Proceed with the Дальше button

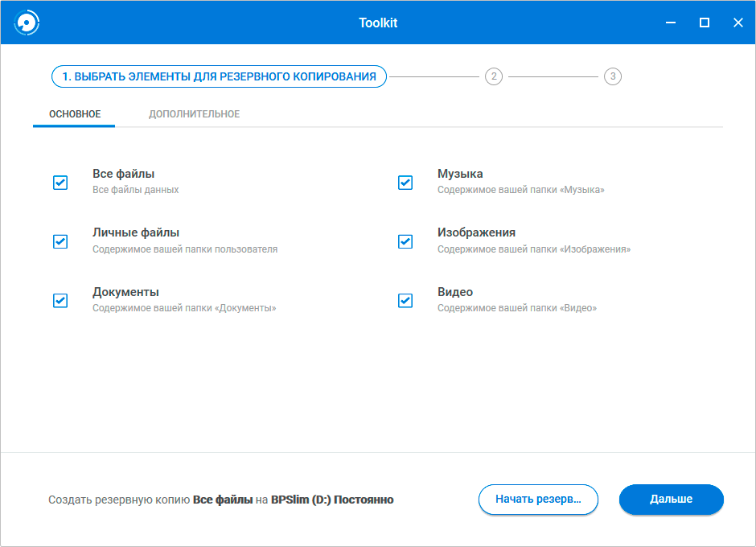coord(671,500)
